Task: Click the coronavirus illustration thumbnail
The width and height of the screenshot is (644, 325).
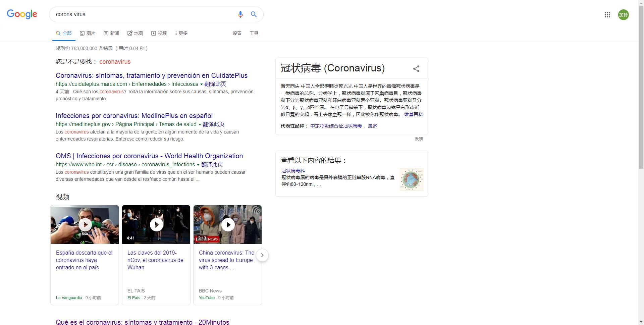Action: click(x=411, y=179)
